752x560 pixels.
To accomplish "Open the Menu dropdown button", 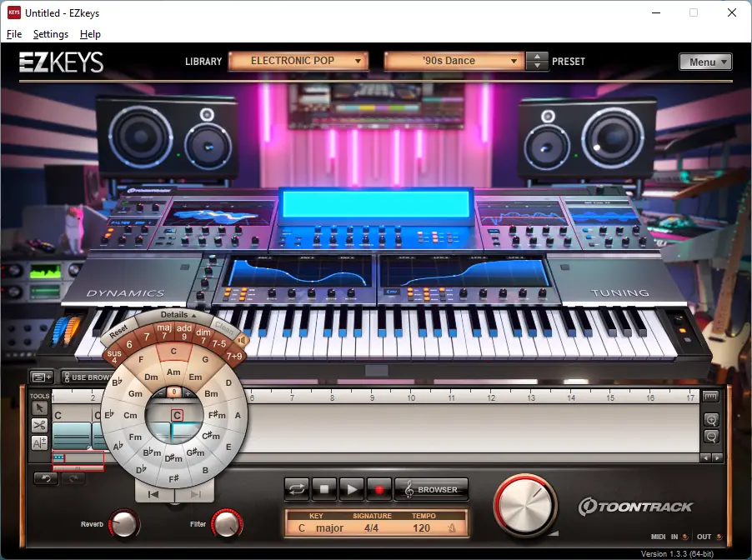I will click(x=705, y=62).
